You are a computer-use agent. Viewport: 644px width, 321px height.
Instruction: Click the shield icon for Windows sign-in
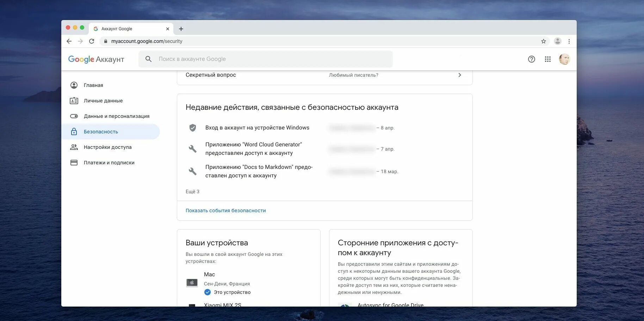pyautogui.click(x=193, y=128)
